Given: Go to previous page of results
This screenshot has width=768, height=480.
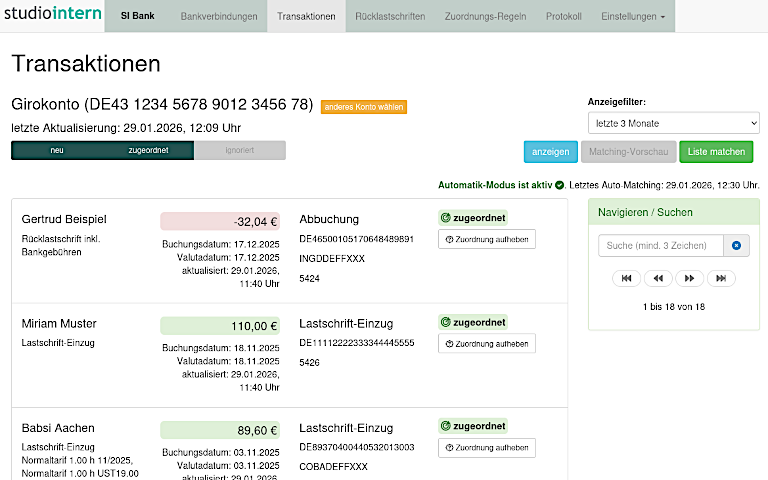Looking at the screenshot, I should click(x=658, y=278).
